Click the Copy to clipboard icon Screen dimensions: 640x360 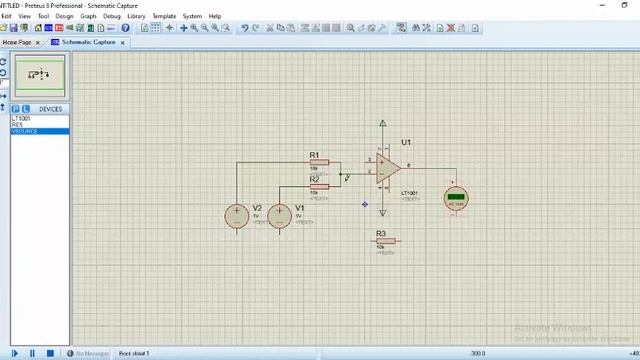(280, 28)
